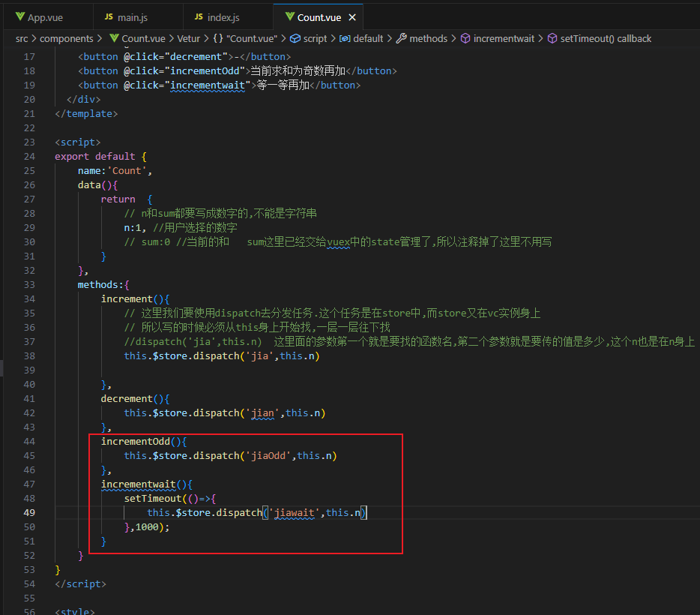Click the chevron after components breadcrumb
Screen dimensions: 700x615
(x=100, y=39)
